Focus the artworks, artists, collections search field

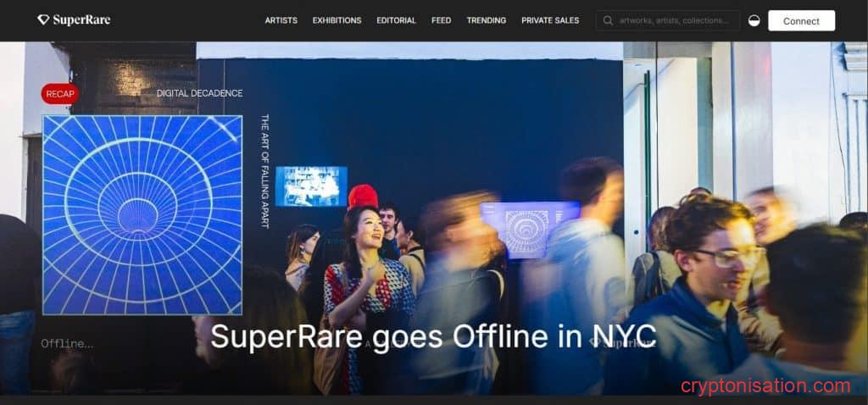pos(668,20)
